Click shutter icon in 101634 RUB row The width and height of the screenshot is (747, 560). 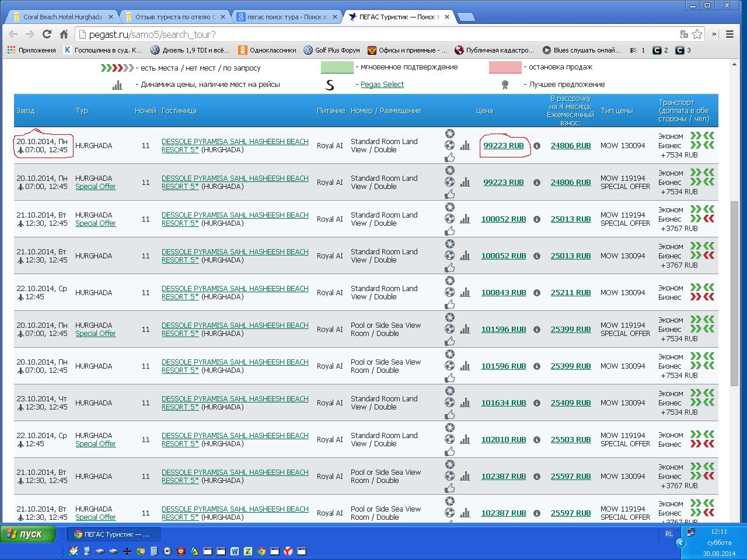click(449, 391)
